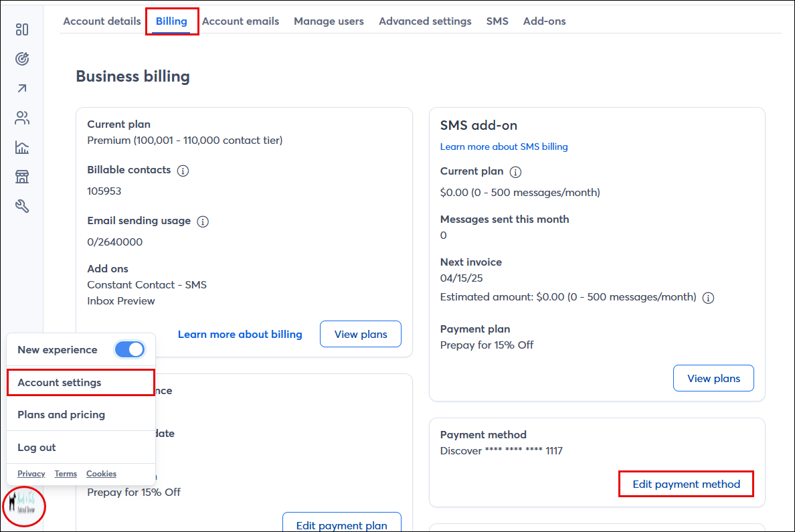795x532 pixels.
Task: Open the Manage users tab
Action: coord(329,21)
